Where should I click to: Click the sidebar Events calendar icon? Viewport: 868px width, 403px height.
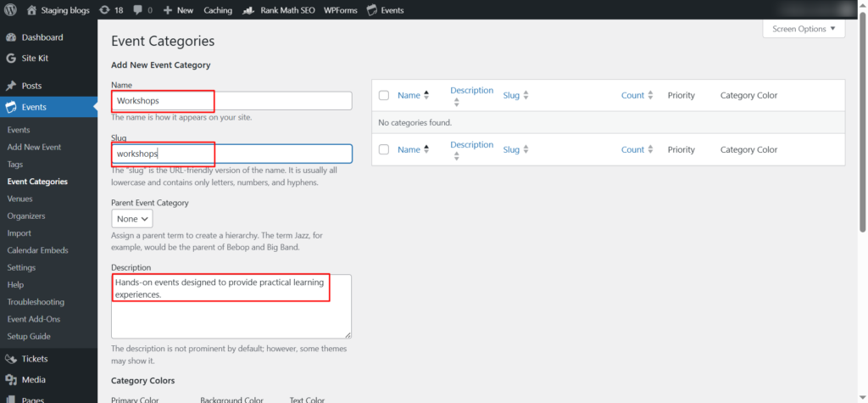click(x=10, y=107)
